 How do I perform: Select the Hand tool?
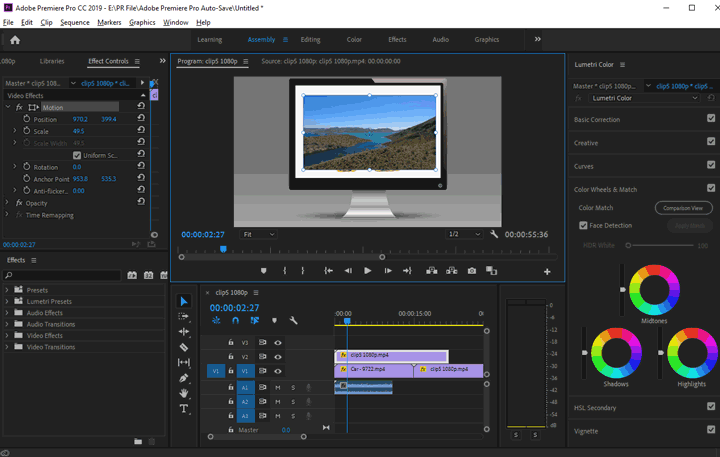pyautogui.click(x=184, y=393)
